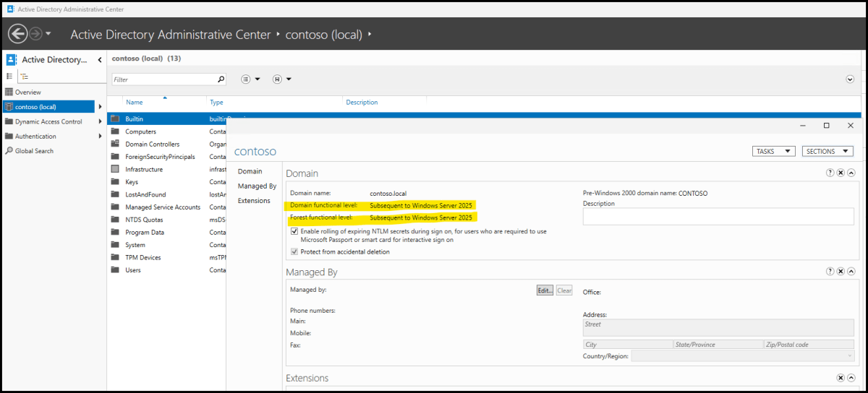Click the Zip/Postal code field
Screen dimensions: 868x393
pyautogui.click(x=809, y=345)
